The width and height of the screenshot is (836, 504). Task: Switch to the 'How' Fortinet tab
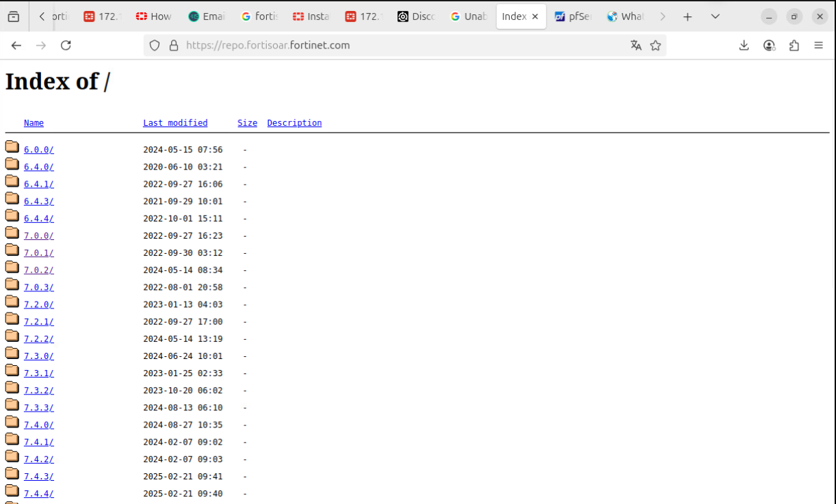coord(154,16)
